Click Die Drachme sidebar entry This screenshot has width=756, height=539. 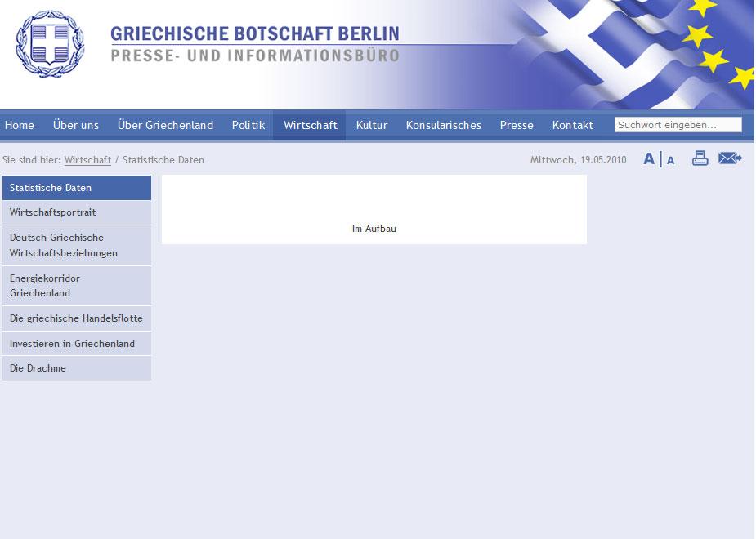pyautogui.click(x=38, y=368)
